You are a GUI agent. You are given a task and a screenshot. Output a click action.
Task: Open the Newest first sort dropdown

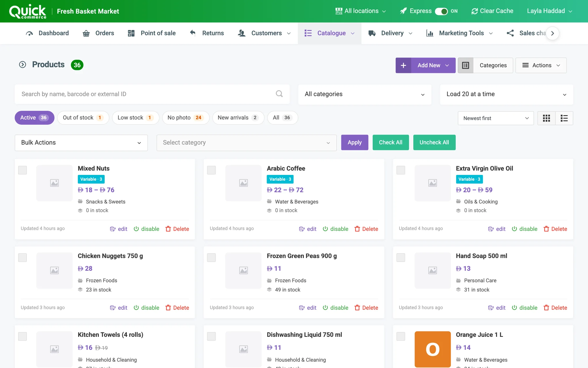click(x=496, y=118)
